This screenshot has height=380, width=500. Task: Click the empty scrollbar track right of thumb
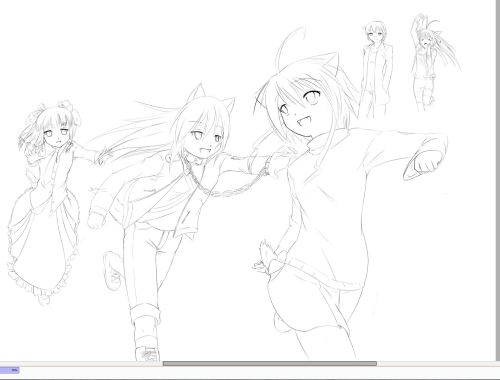(436, 363)
